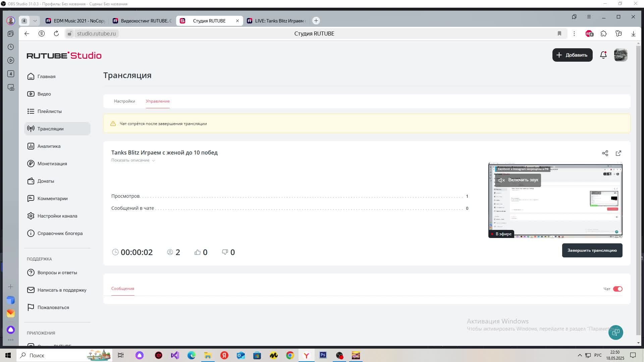Open a new browser tab
This screenshot has width=644, height=362.
tap(316, 21)
